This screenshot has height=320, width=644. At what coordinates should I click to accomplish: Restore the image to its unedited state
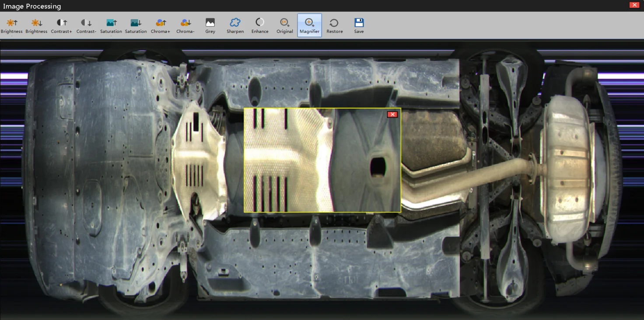pyautogui.click(x=334, y=25)
